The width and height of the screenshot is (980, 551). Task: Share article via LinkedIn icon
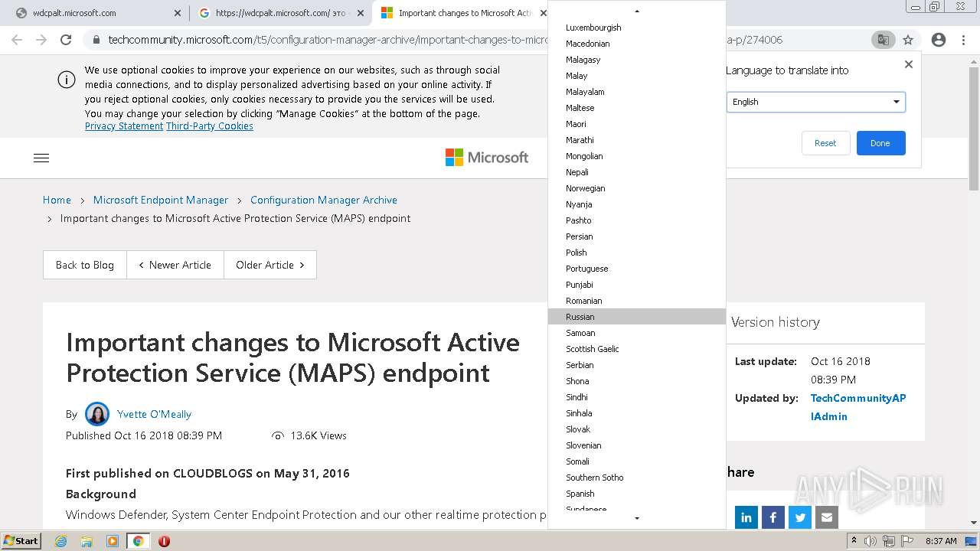746,517
